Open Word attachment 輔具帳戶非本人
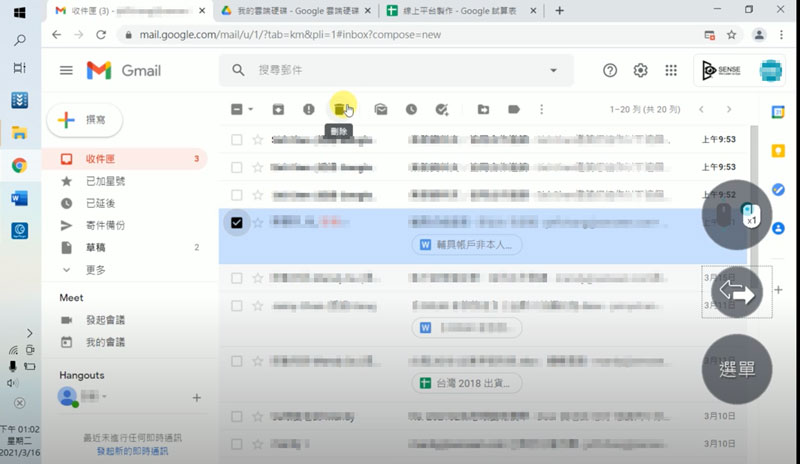 [467, 245]
